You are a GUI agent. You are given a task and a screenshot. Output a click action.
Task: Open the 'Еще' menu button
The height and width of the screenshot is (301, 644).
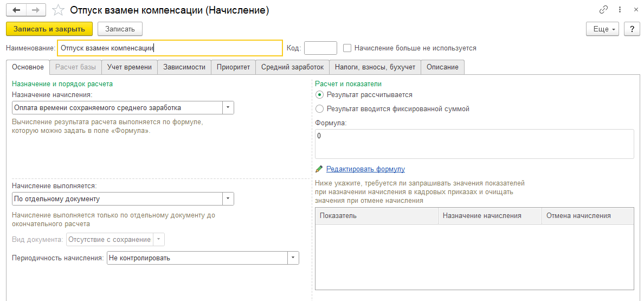[603, 29]
